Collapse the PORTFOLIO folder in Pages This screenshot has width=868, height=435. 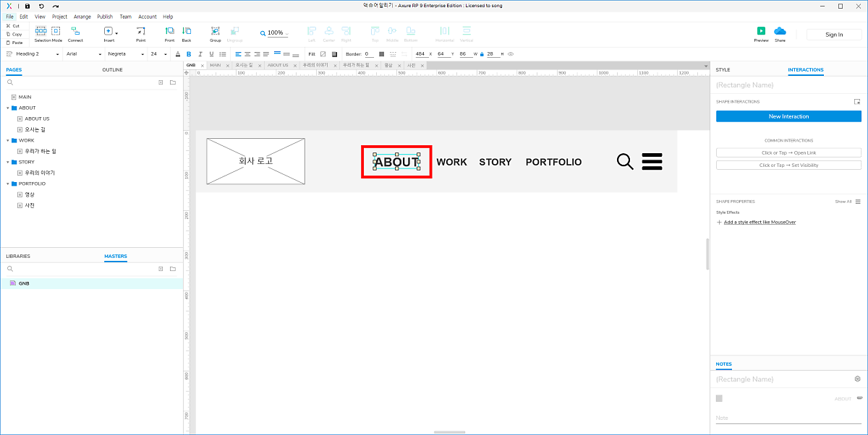(8, 184)
